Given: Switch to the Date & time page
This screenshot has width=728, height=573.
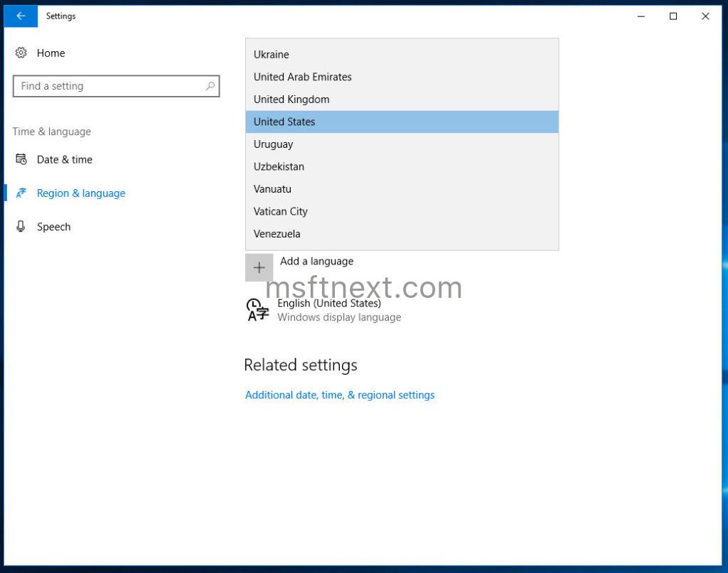Looking at the screenshot, I should 64,160.
